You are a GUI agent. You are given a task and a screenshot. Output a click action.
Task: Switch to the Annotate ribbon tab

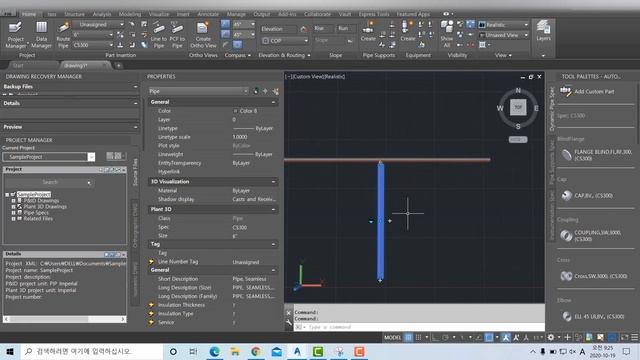click(x=208, y=14)
